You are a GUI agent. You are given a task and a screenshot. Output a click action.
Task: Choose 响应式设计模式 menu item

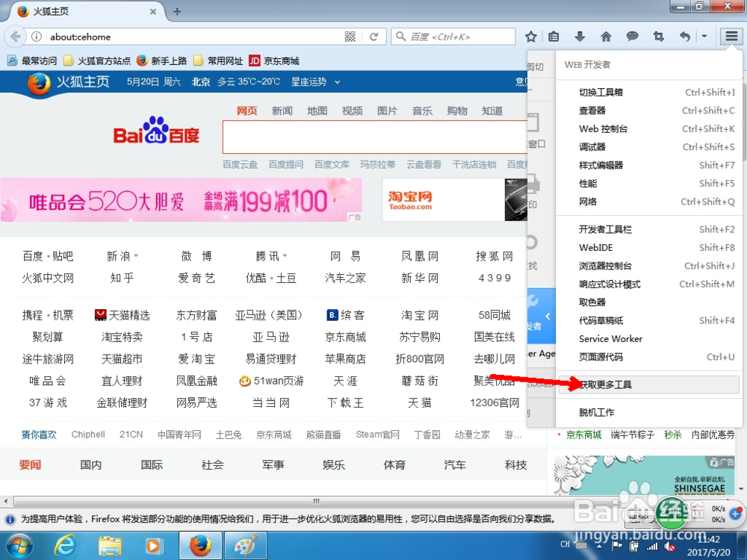649,284
